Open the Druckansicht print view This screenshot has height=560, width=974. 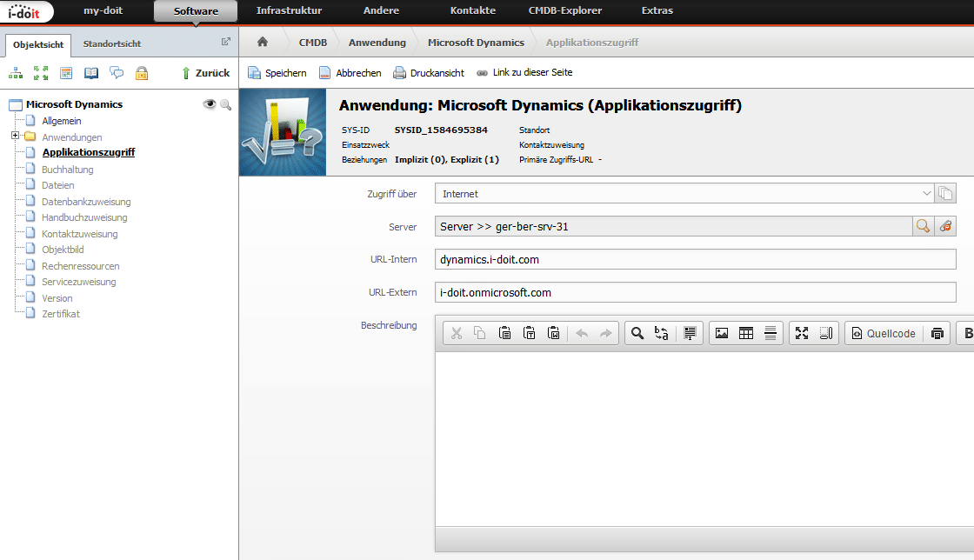coord(429,73)
